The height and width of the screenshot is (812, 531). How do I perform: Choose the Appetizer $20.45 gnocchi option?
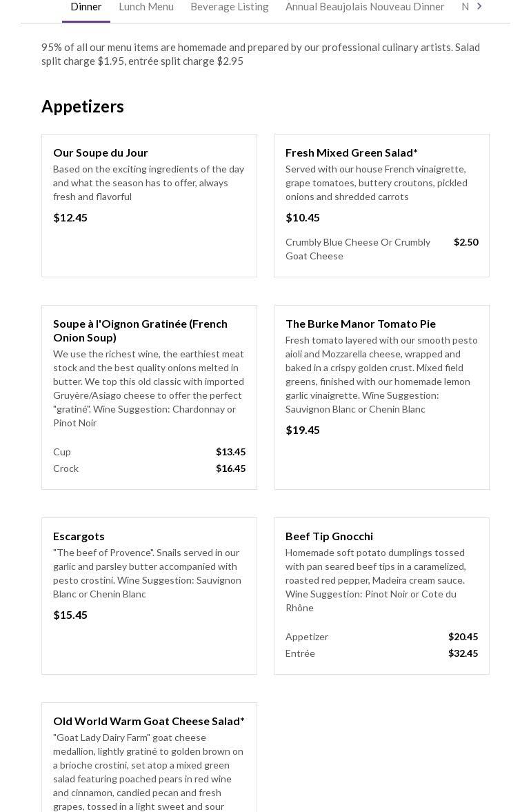click(381, 637)
